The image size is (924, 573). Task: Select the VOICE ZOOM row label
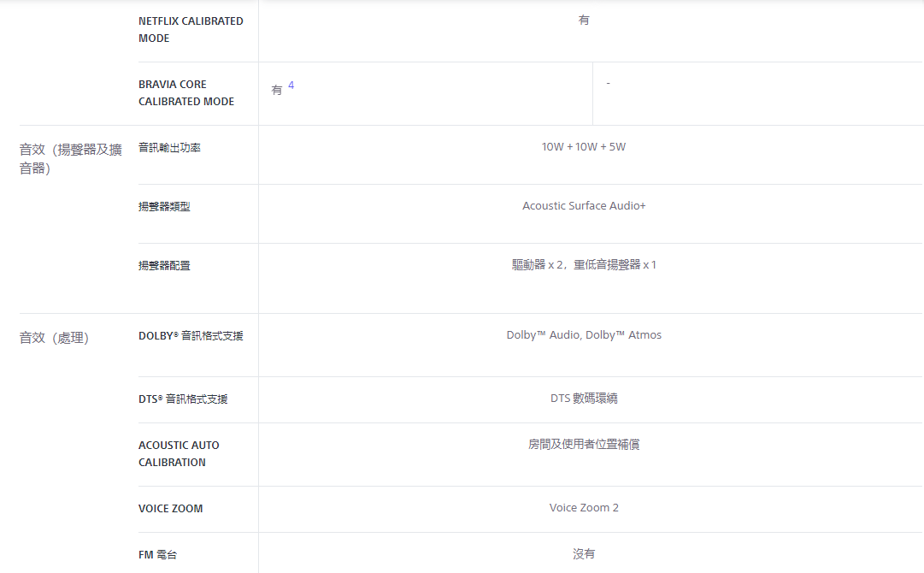click(x=171, y=509)
